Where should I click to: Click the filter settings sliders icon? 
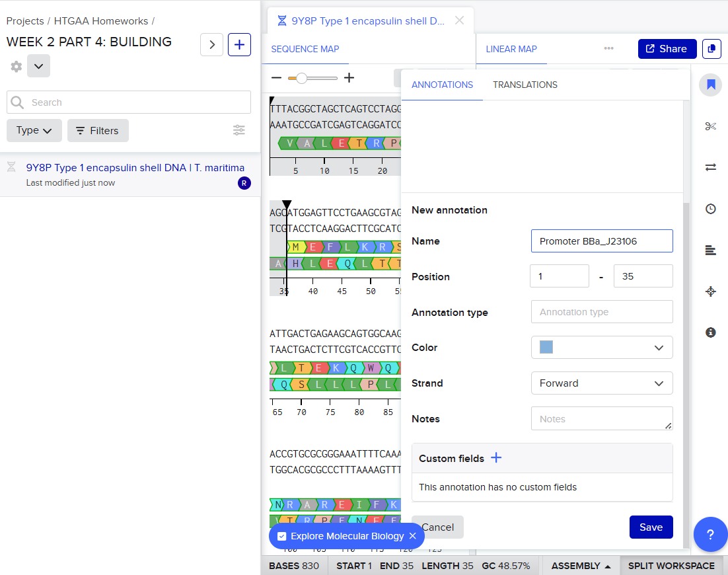239,131
